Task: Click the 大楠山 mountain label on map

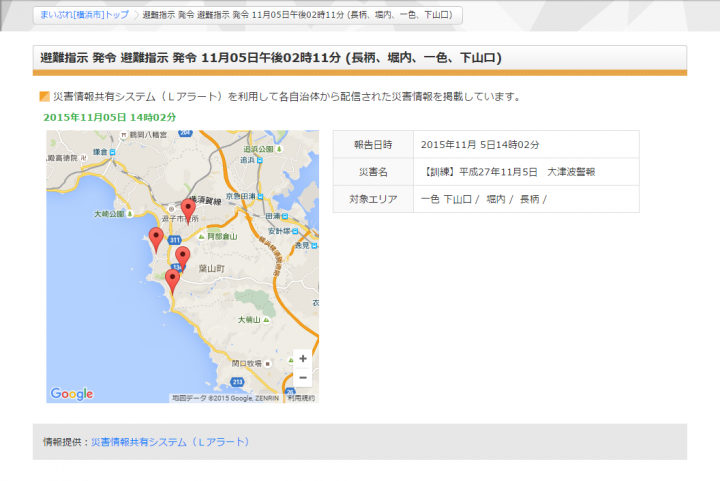Action: click(x=251, y=319)
